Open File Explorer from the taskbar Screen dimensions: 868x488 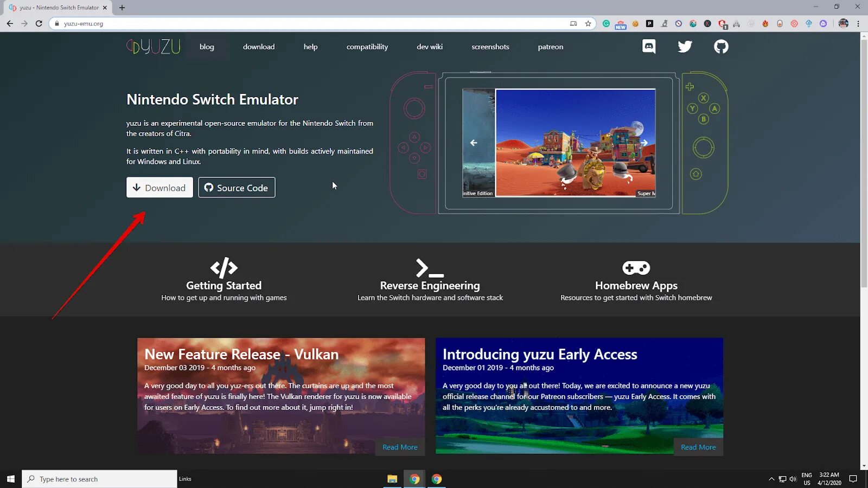click(x=392, y=479)
